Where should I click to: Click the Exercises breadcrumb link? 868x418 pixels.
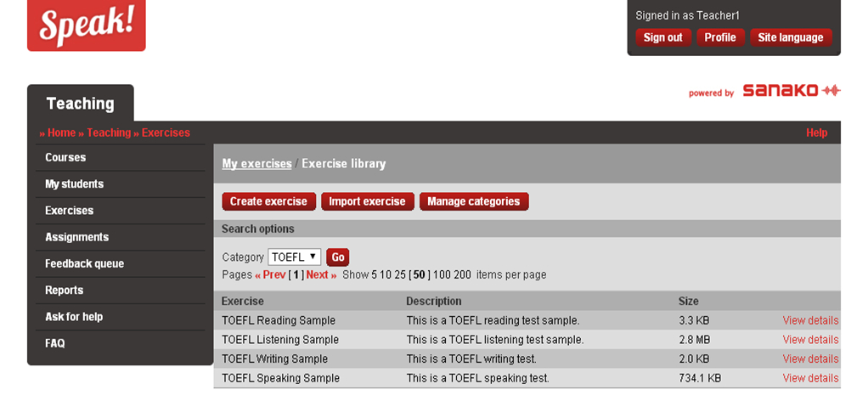click(x=166, y=133)
